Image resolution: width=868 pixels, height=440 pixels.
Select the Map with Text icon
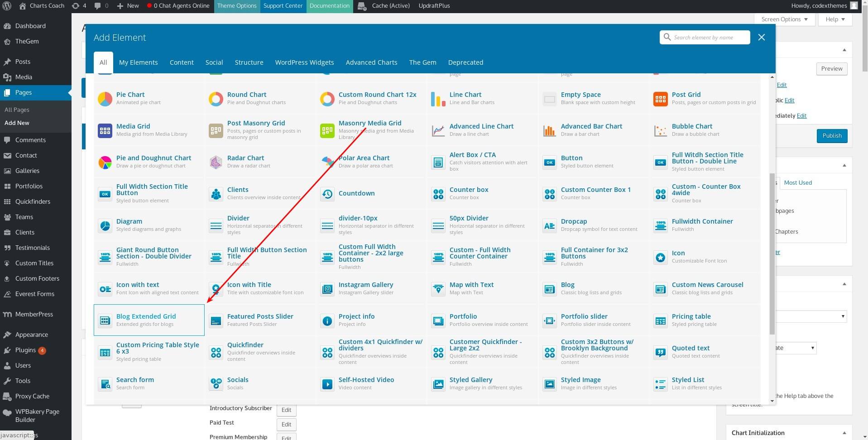click(x=438, y=289)
